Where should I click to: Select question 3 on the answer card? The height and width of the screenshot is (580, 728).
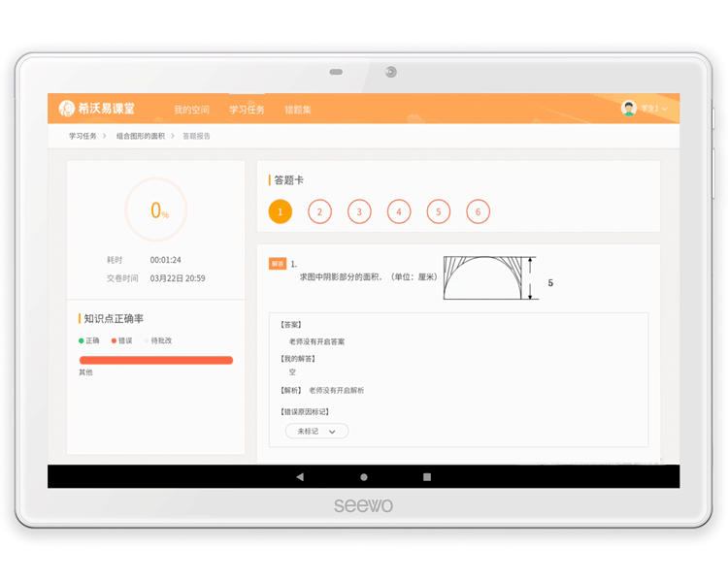point(359,211)
